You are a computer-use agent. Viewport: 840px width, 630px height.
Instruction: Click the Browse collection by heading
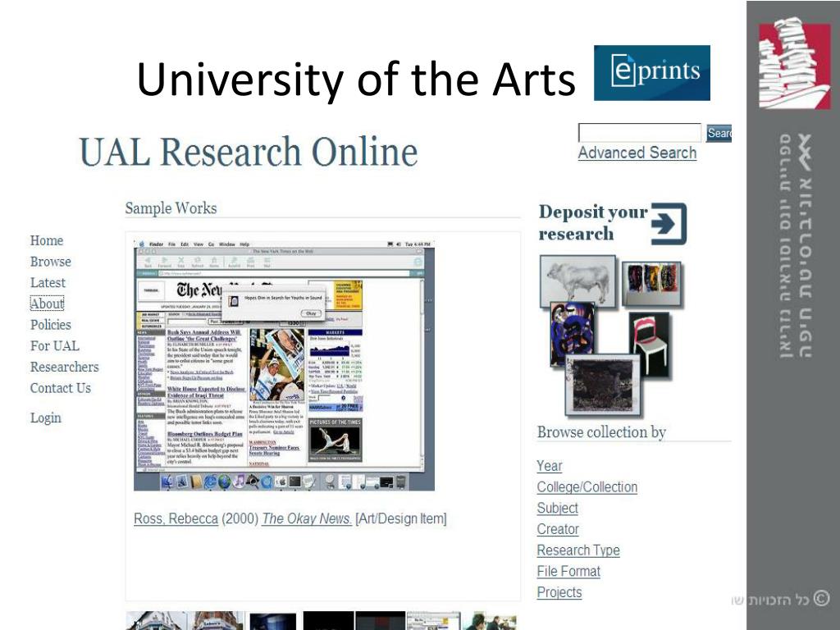tap(601, 431)
